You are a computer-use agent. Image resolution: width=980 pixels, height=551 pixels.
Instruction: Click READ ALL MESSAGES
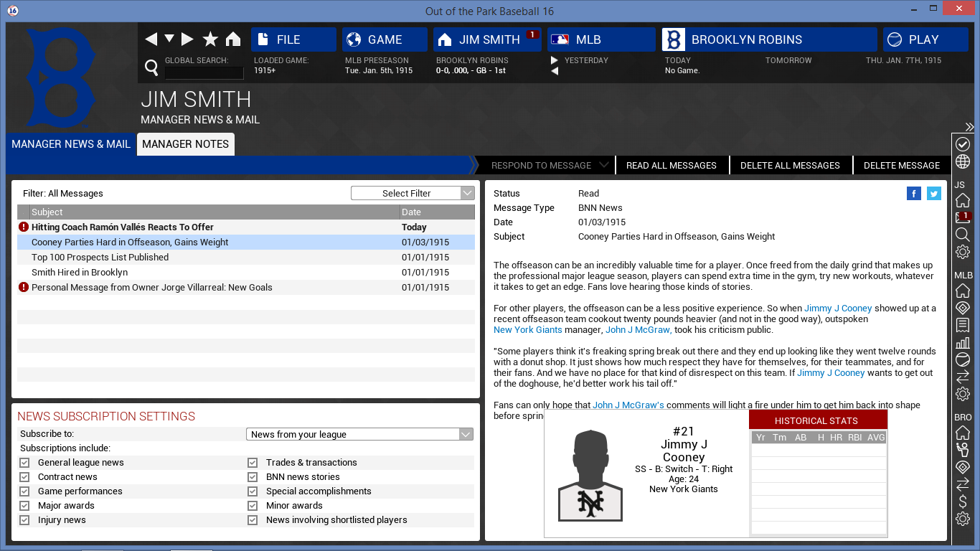click(x=672, y=165)
